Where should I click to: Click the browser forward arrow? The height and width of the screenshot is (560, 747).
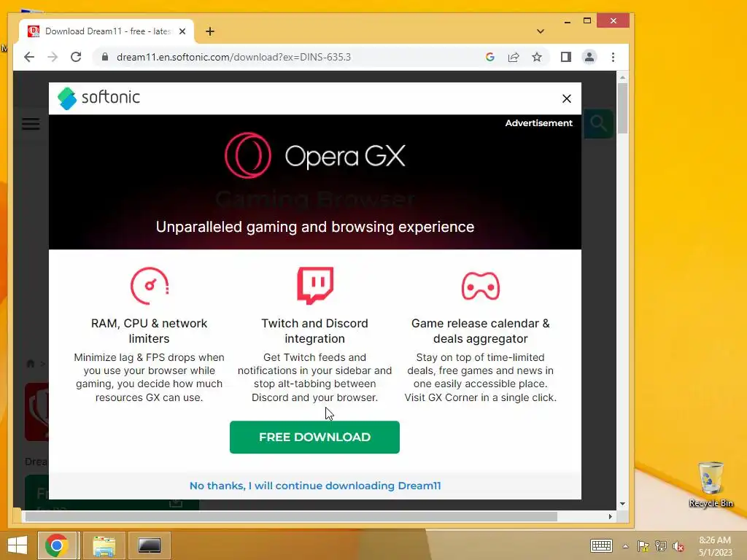pos(53,57)
